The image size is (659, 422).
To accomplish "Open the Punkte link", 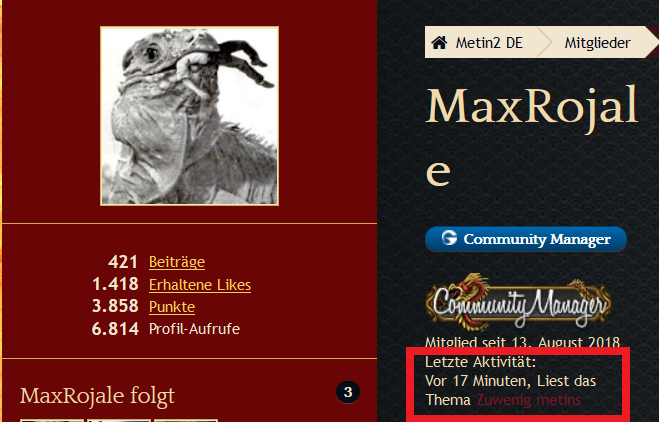I will [172, 307].
